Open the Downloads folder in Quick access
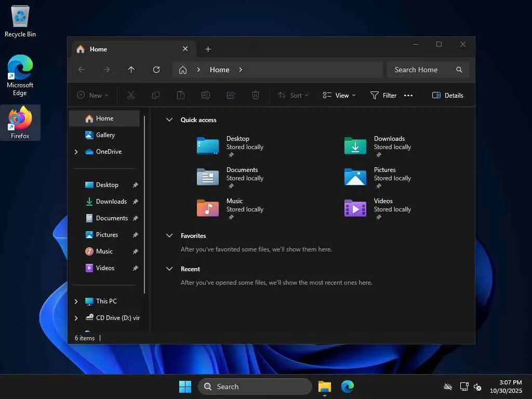 click(x=355, y=146)
